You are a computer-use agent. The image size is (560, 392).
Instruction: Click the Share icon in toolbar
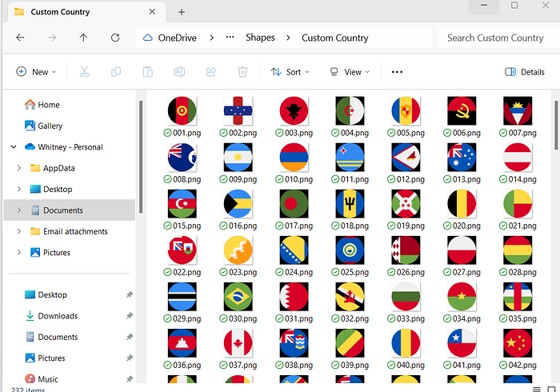click(x=211, y=72)
